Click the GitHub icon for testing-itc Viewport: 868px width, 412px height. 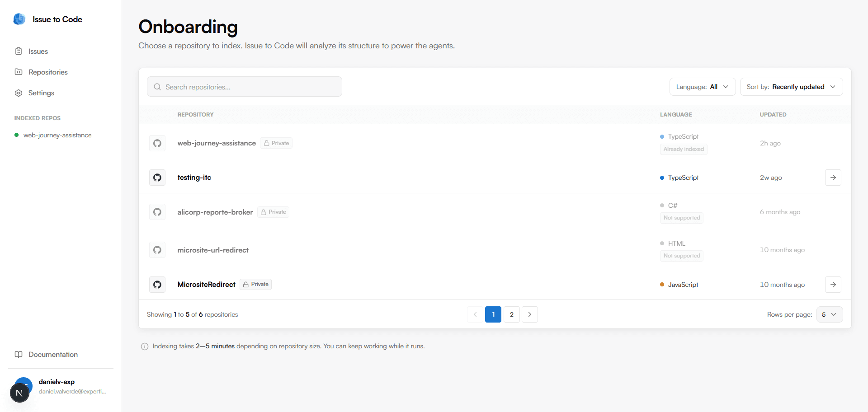(157, 178)
